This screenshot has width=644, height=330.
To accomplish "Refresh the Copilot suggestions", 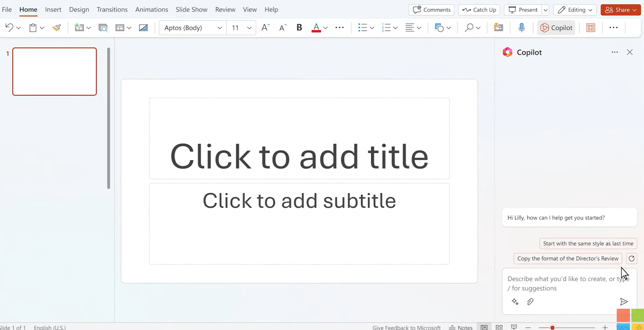I will click(631, 259).
